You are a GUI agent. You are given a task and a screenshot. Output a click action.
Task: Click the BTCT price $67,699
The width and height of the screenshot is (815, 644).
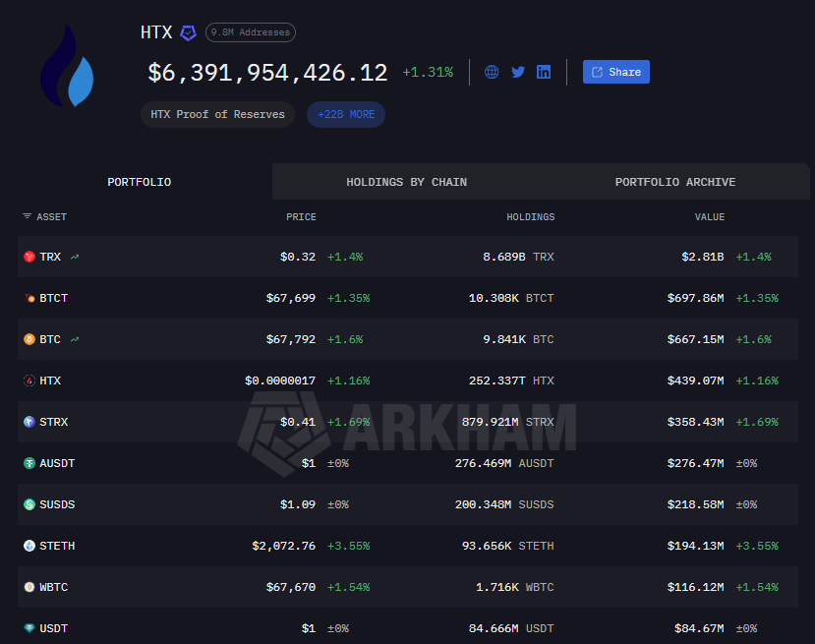click(x=291, y=298)
